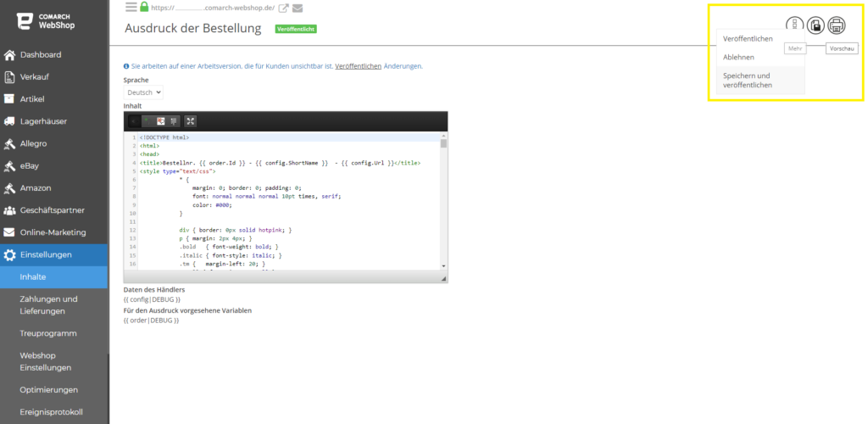Viewport: 868px width, 424px height.
Task: Toggle fullscreen mode in the code editor
Action: [190, 121]
